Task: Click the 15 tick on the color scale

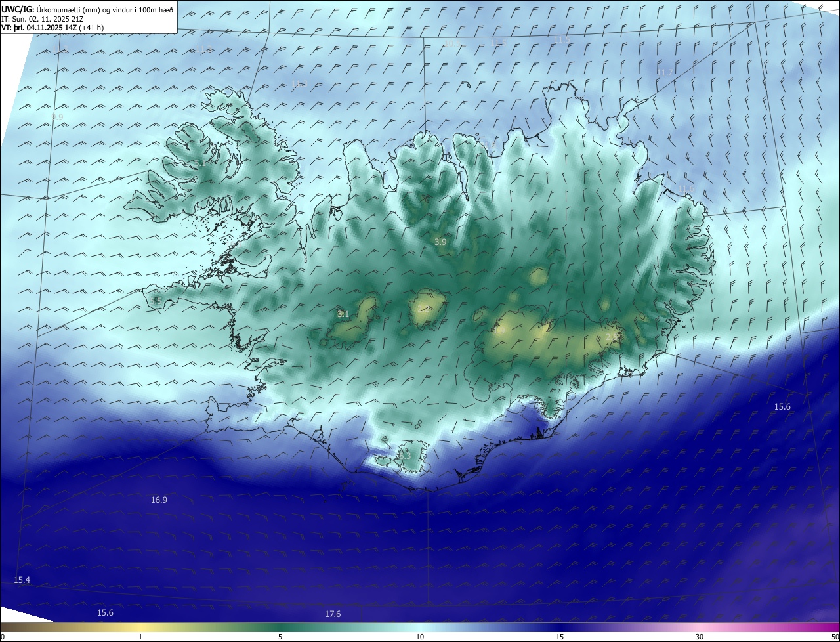Action: [560, 637]
